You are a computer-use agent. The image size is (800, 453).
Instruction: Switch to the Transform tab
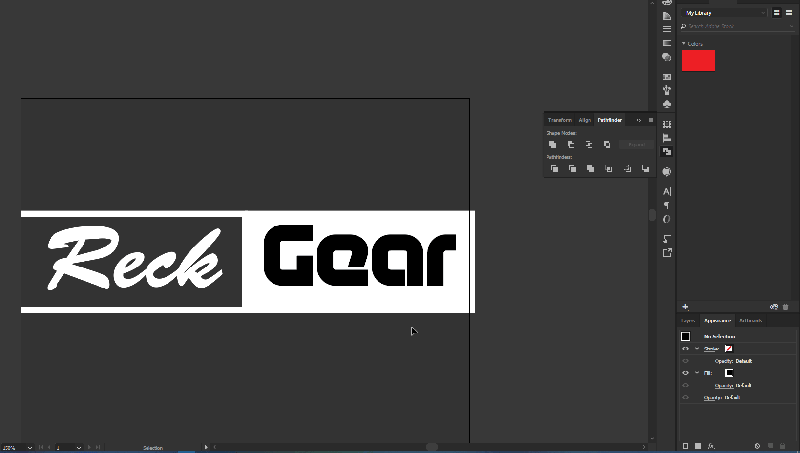click(560, 120)
